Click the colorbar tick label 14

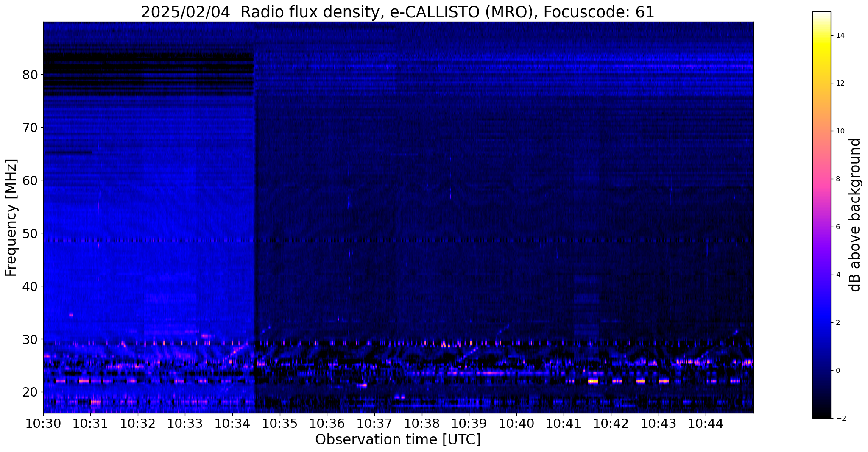click(x=840, y=36)
